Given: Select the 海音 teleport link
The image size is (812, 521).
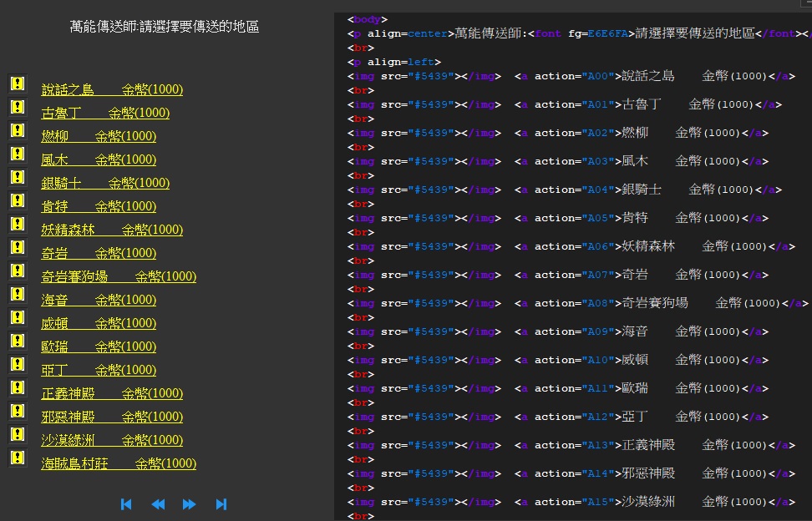Looking at the screenshot, I should (99, 300).
